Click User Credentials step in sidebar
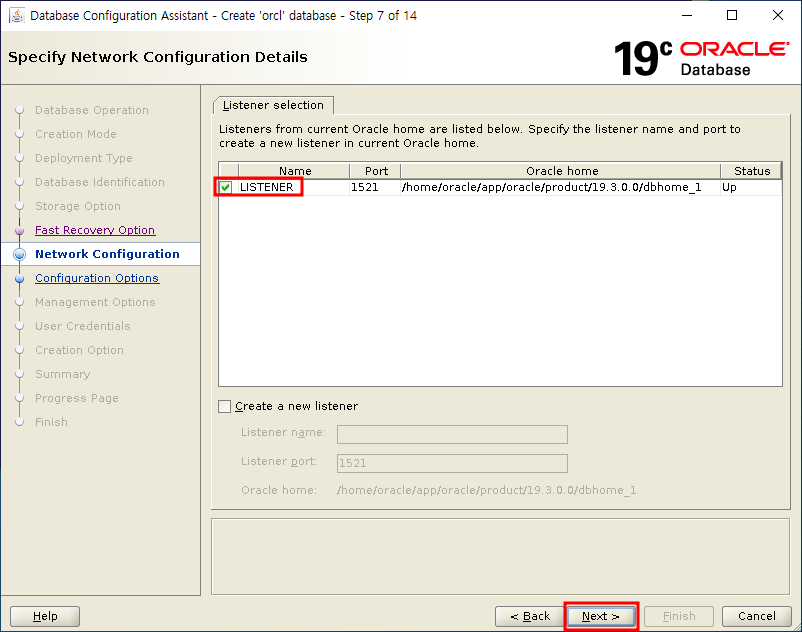This screenshot has width=802, height=632. pos(82,326)
